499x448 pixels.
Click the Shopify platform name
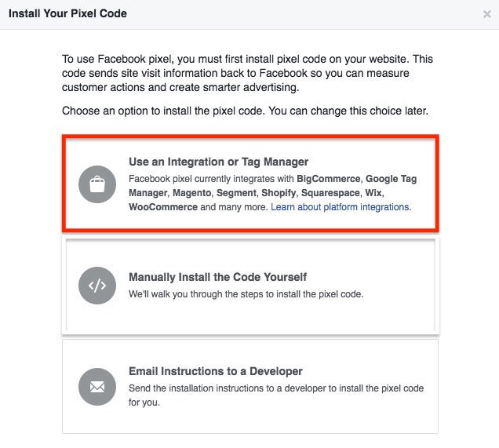coord(279,193)
